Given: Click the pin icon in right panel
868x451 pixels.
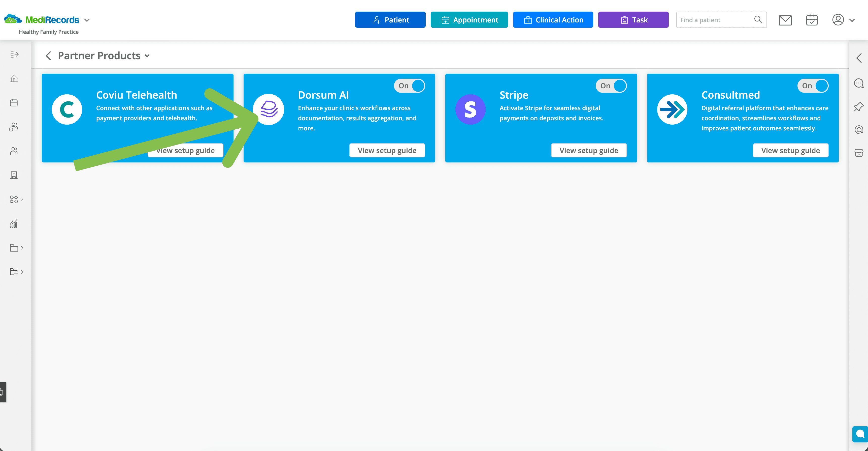Looking at the screenshot, I should (x=859, y=107).
